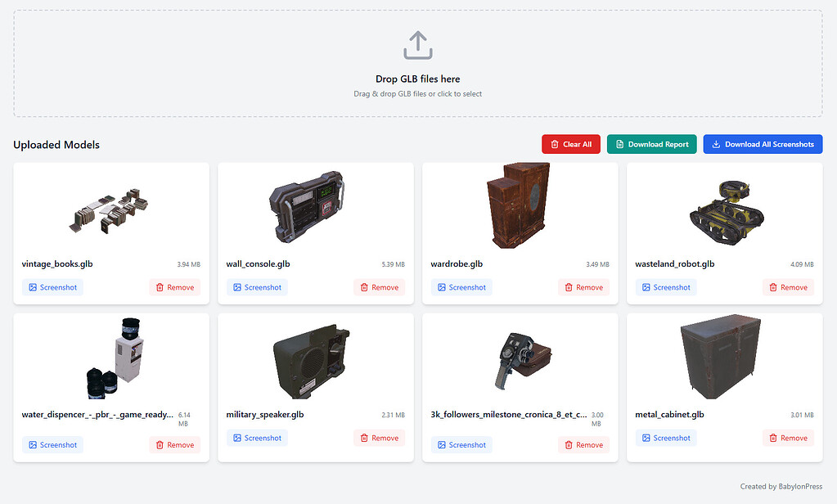Click Clear All to delete every model
Viewport: 837px width, 504px height.
click(570, 144)
